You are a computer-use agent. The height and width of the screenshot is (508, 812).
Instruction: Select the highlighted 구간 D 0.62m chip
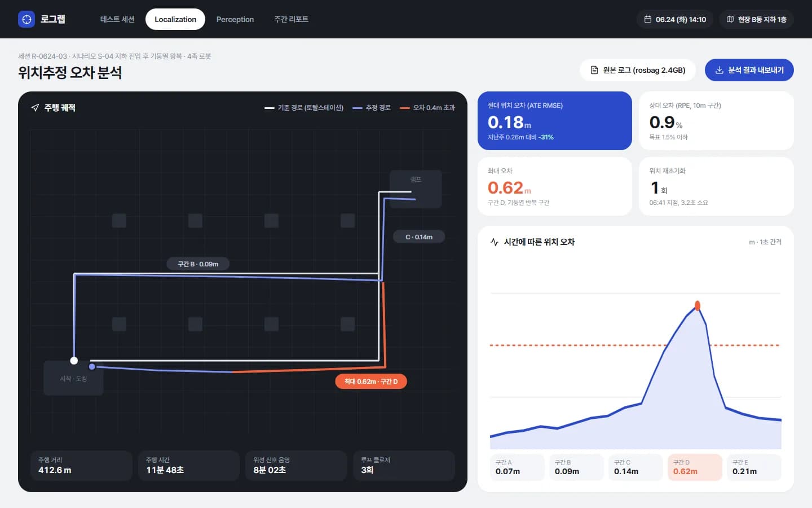695,467
